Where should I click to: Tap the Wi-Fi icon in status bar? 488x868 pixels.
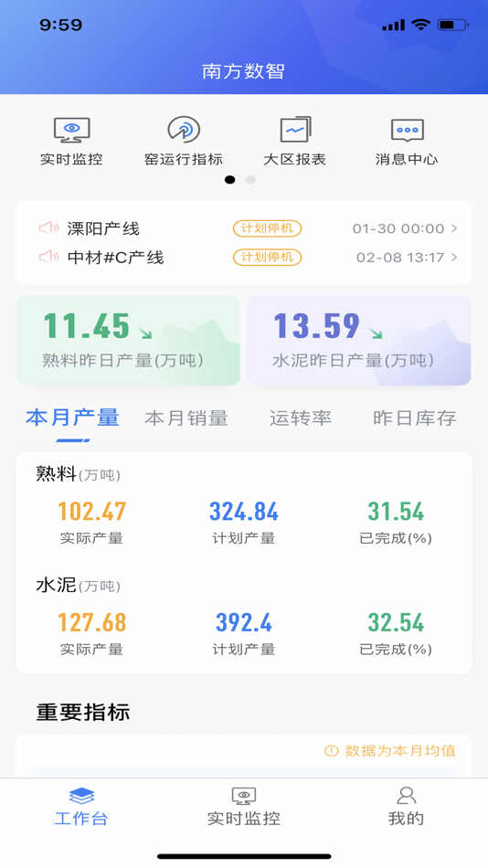(421, 25)
